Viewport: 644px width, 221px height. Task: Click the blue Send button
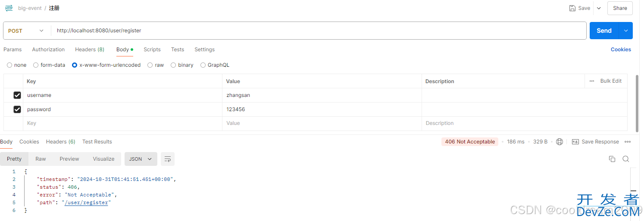604,31
